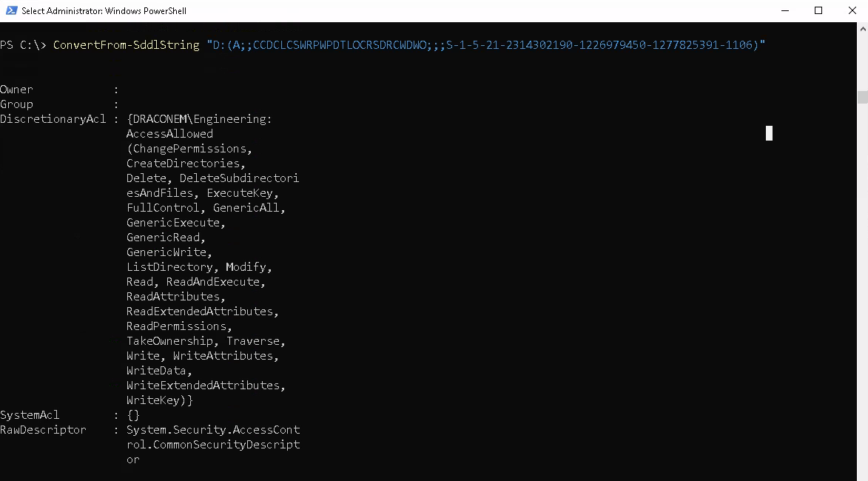
Task: Click the scrollbar up arrow
Action: (863, 29)
